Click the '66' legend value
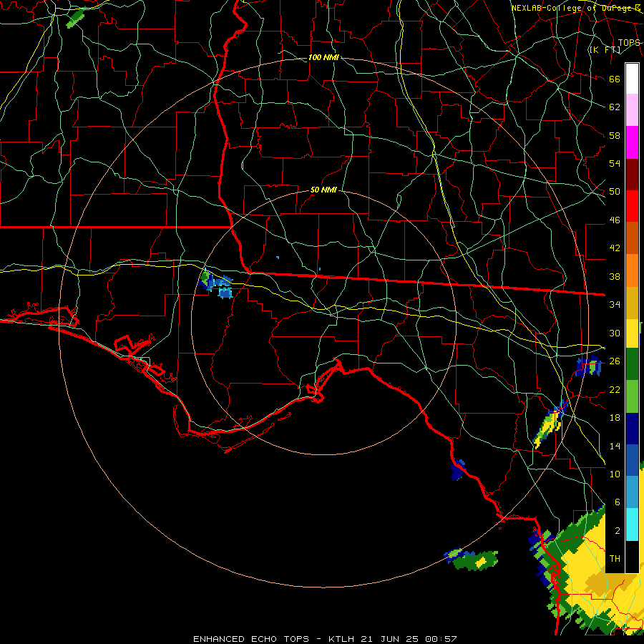The width and height of the screenshot is (644, 644). click(x=615, y=79)
